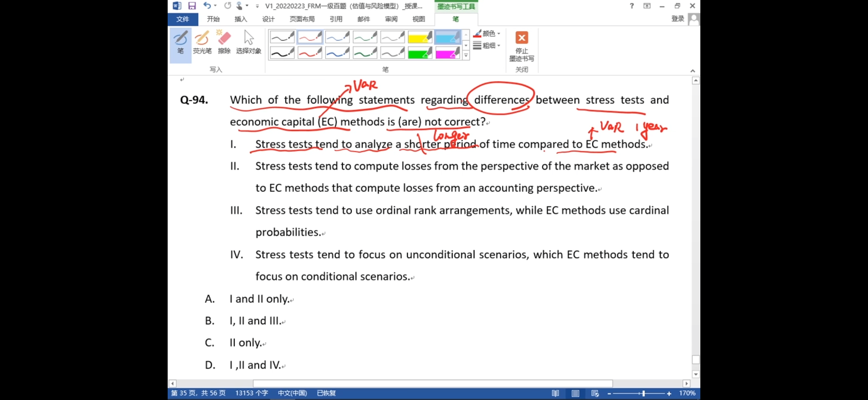Click the Undo arrow in quick access
The image size is (868, 400).
(207, 6)
